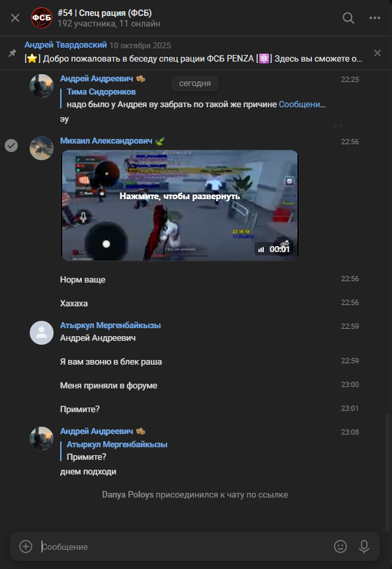Image resolution: width=392 pixels, height=569 pixels.
Task: Click the chat title #54 Спец рация
Action: click(104, 13)
